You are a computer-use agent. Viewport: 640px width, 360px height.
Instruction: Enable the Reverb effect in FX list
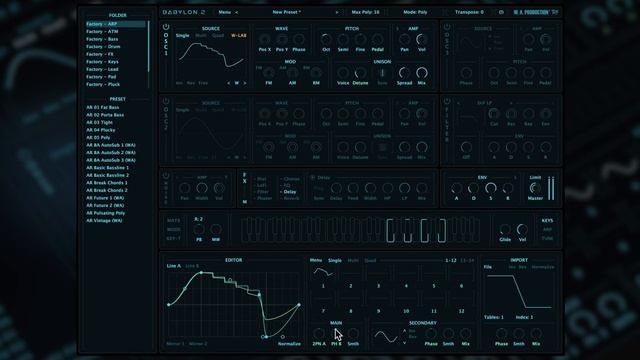(x=291, y=198)
